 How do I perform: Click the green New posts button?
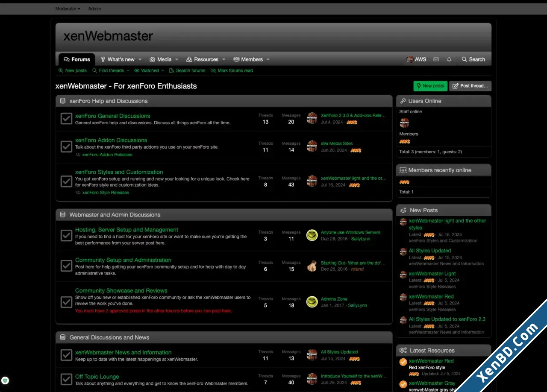[430, 86]
